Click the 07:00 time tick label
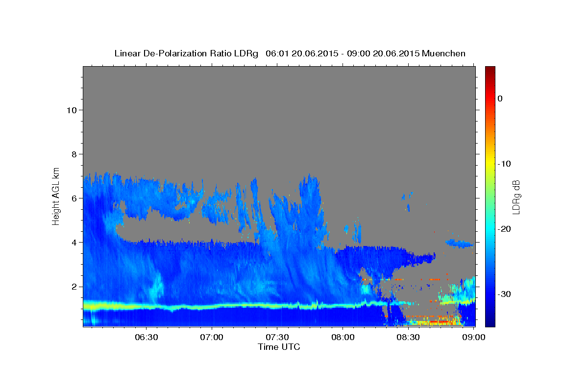The width and height of the screenshot is (588, 392). [212, 338]
